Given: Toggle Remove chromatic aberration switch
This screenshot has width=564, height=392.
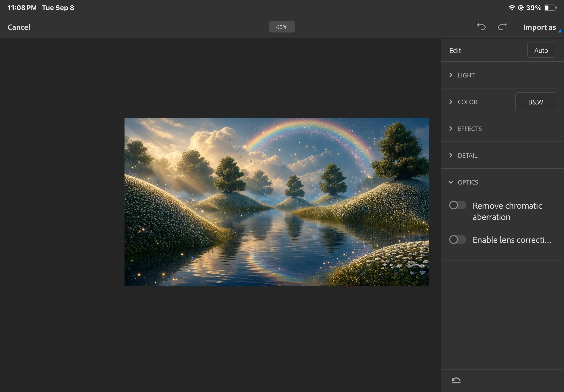Looking at the screenshot, I should (x=457, y=205).
